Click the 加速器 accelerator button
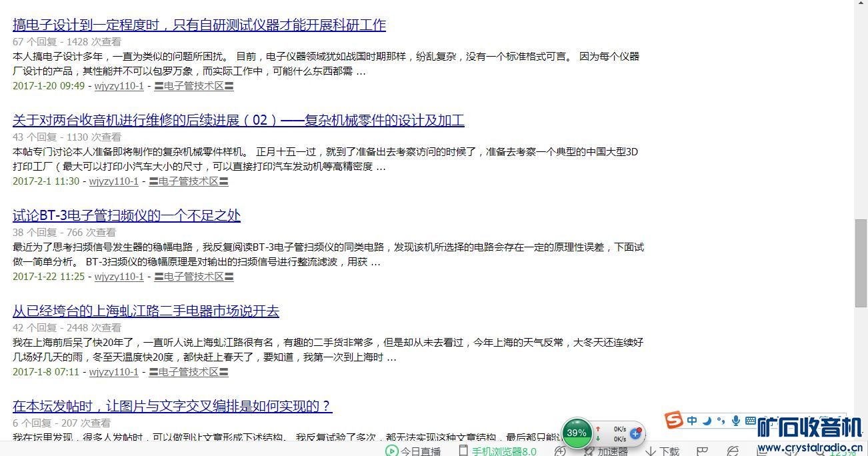868x456 pixels. [606, 451]
